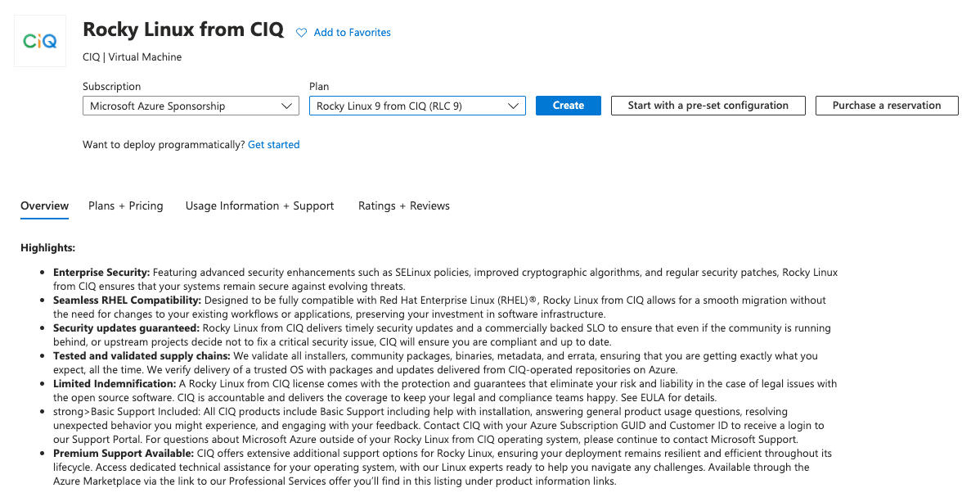Image resolution: width=980 pixels, height=497 pixels.
Task: Expand the Subscription dropdown chevron
Action: tap(287, 106)
